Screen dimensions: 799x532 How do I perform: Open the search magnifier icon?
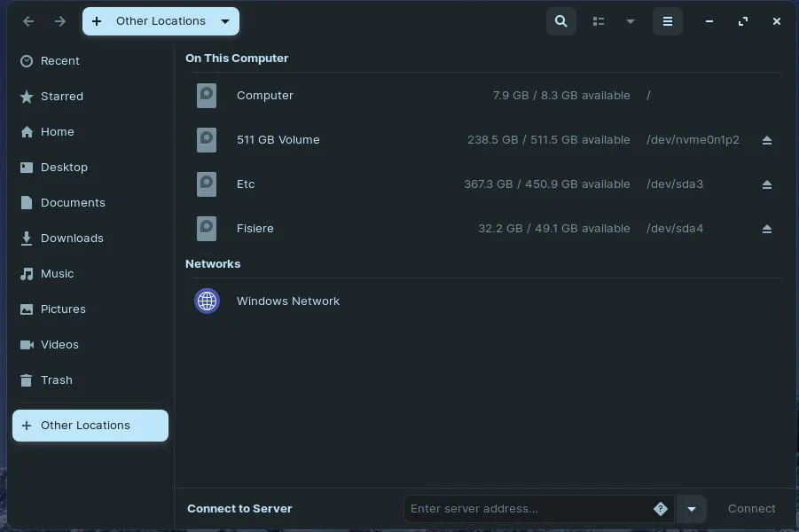pyautogui.click(x=561, y=21)
